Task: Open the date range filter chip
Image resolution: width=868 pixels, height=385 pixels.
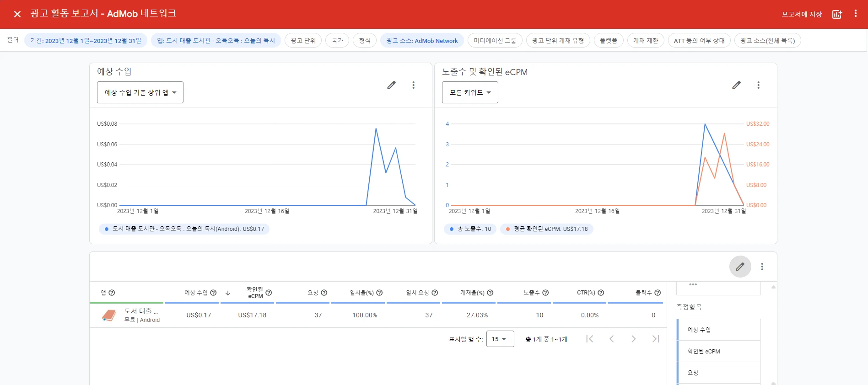Action: 86,41
